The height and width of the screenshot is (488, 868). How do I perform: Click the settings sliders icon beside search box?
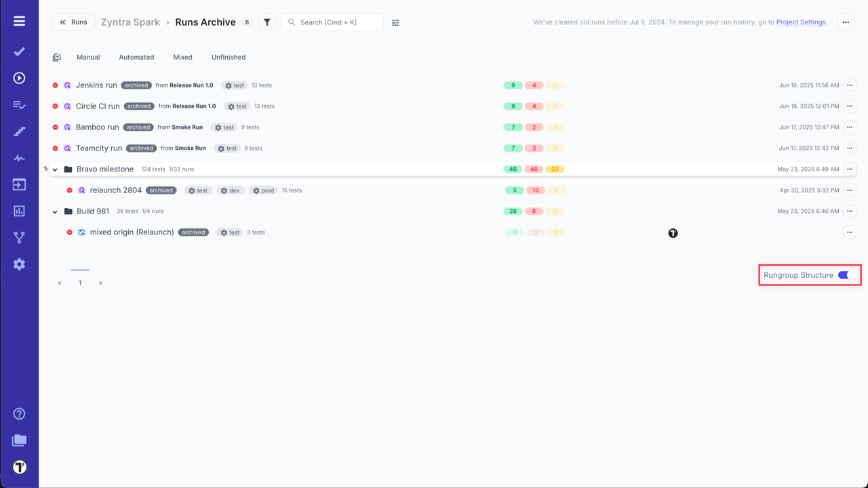point(395,22)
